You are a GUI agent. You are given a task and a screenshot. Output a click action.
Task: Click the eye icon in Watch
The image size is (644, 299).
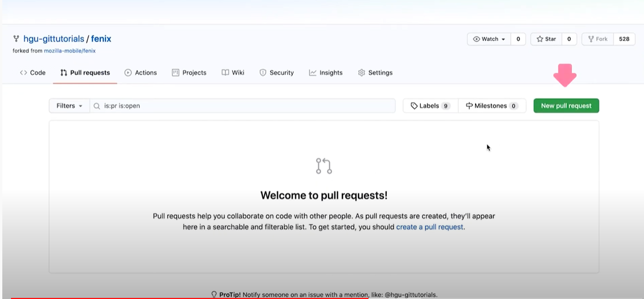[476, 39]
